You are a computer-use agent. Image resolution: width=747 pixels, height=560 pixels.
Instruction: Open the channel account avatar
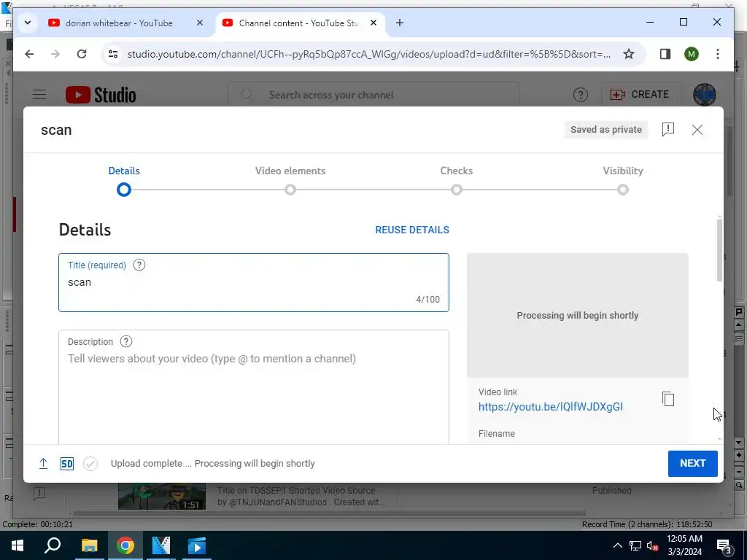705,95
